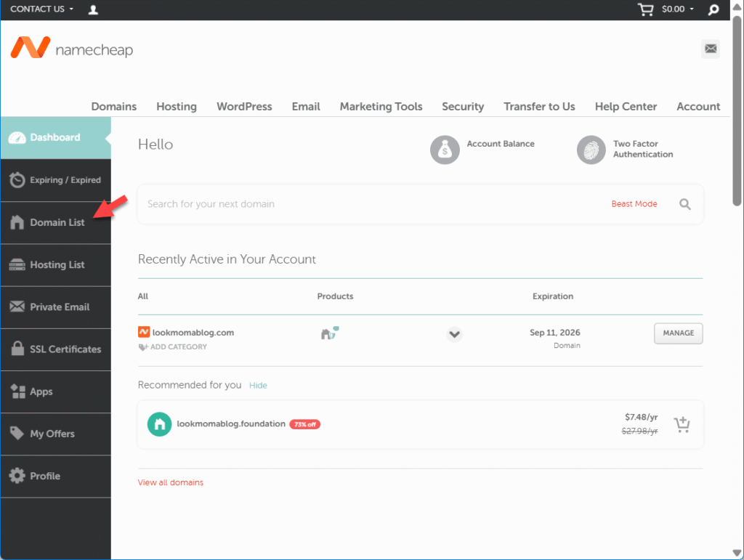Add lookmomablog.foundation to cart
The height and width of the screenshot is (560, 744).
point(682,425)
